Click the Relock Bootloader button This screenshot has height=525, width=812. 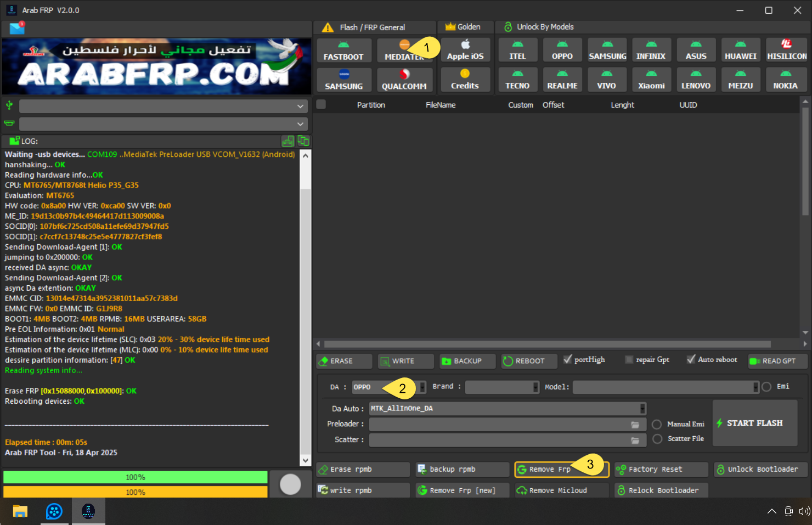[x=661, y=490]
